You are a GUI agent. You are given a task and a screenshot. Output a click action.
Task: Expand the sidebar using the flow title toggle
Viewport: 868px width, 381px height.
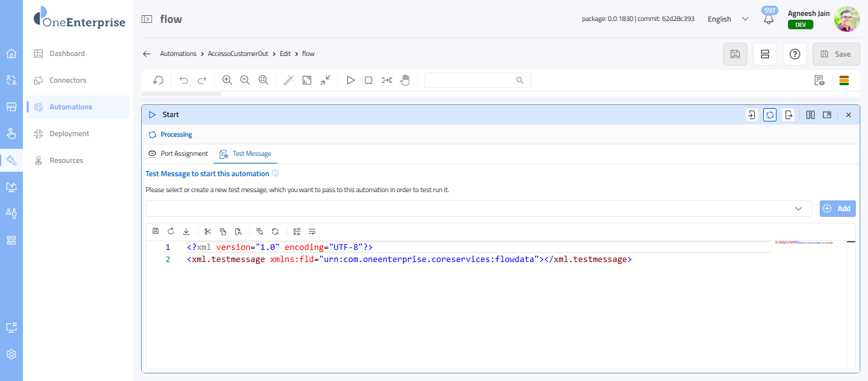147,19
